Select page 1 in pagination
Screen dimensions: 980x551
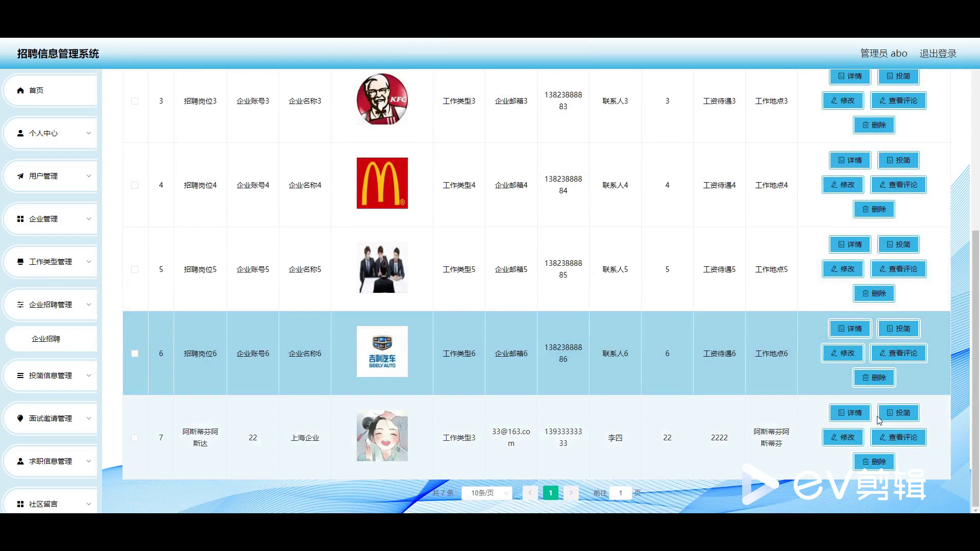point(550,493)
